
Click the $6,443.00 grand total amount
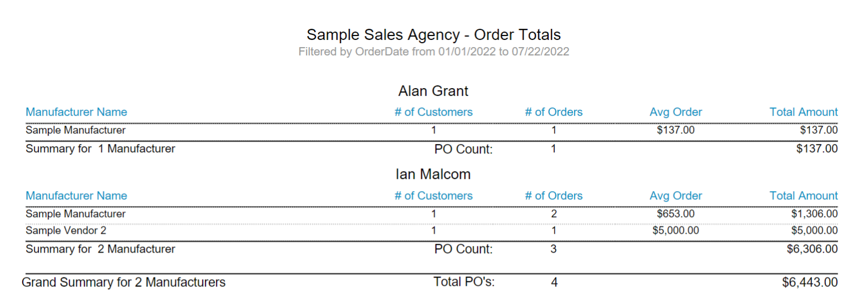[x=810, y=282]
